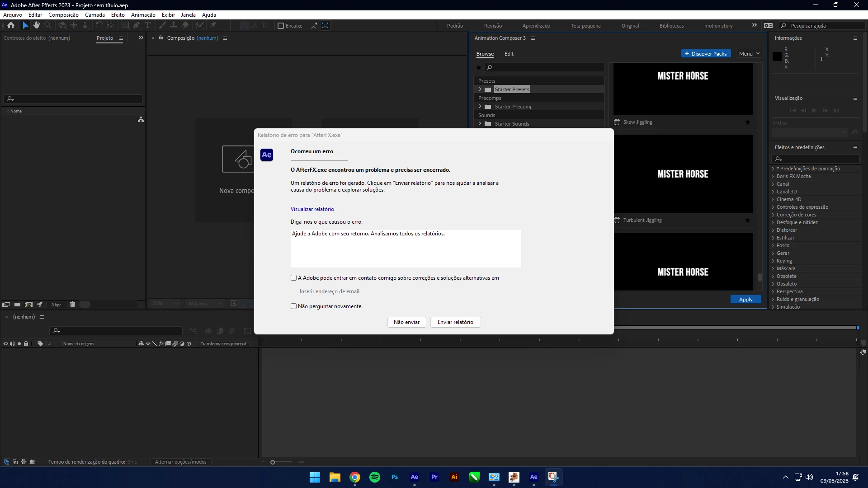Open Spotify from the taskbar
Screen dimensions: 868x488
pos(375,477)
